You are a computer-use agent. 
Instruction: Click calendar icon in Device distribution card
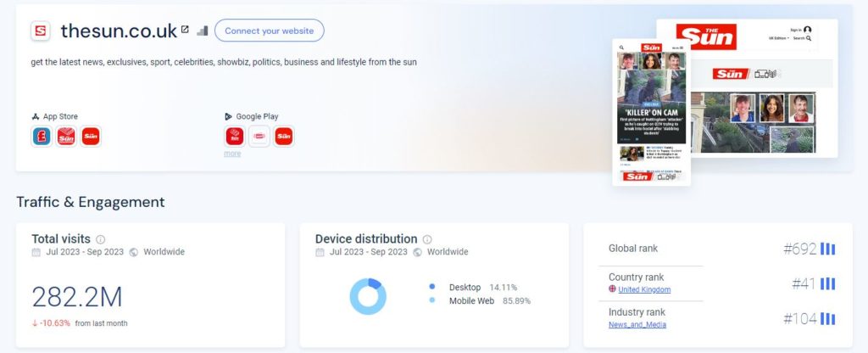pyautogui.click(x=320, y=252)
